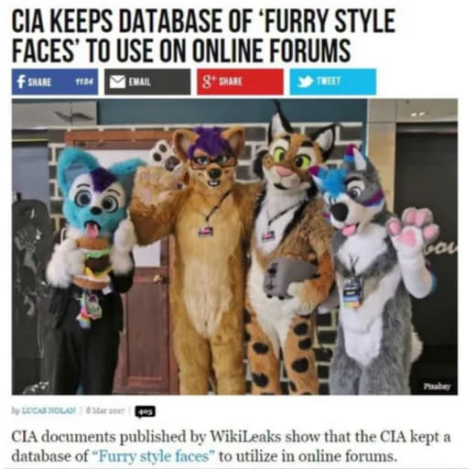Open comments via the black comment bubble
476x469 pixels.
[145, 412]
